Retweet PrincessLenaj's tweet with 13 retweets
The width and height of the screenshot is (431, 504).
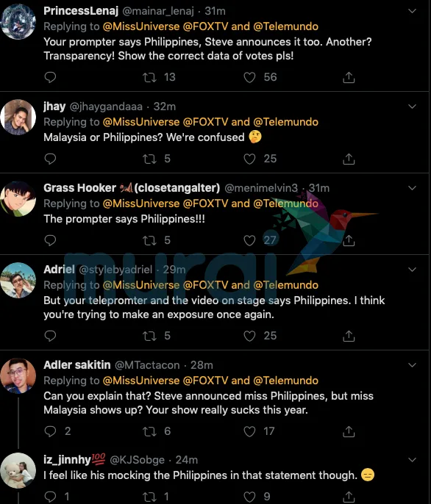click(x=150, y=77)
